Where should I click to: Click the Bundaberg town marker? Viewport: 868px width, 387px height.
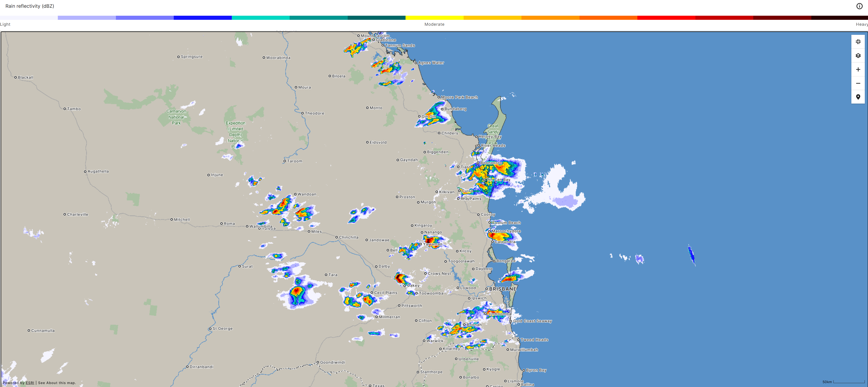click(442, 109)
